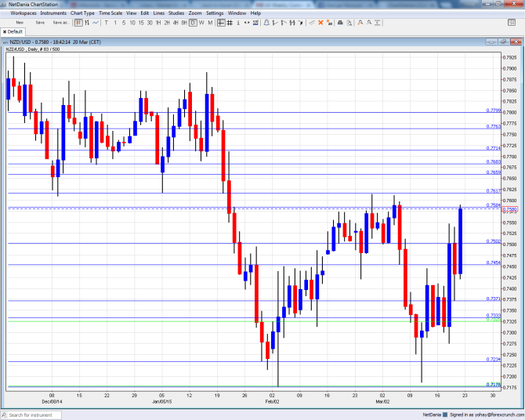Click the Search for instrument field
This screenshot has height=420, width=525.
point(31,415)
